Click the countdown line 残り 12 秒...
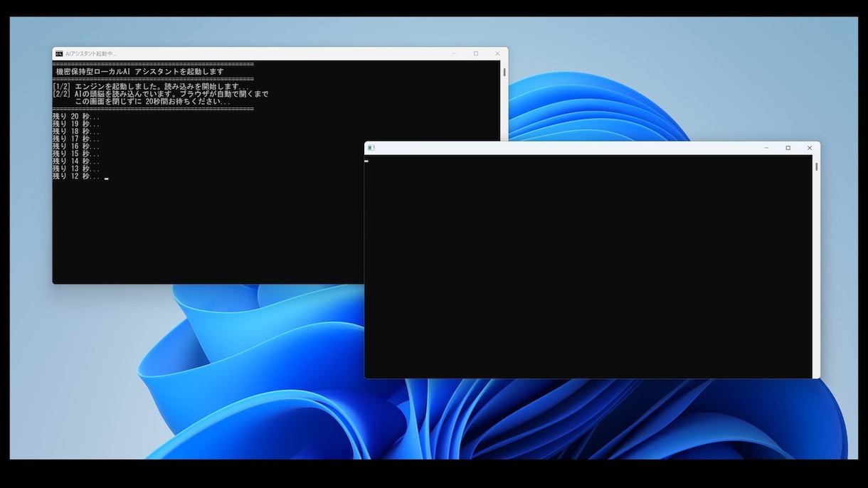Image resolution: width=868 pixels, height=488 pixels. (x=76, y=176)
